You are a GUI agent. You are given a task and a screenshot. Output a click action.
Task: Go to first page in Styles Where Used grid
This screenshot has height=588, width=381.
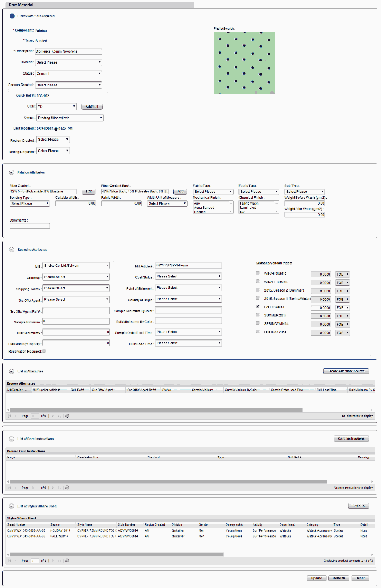coord(10,561)
